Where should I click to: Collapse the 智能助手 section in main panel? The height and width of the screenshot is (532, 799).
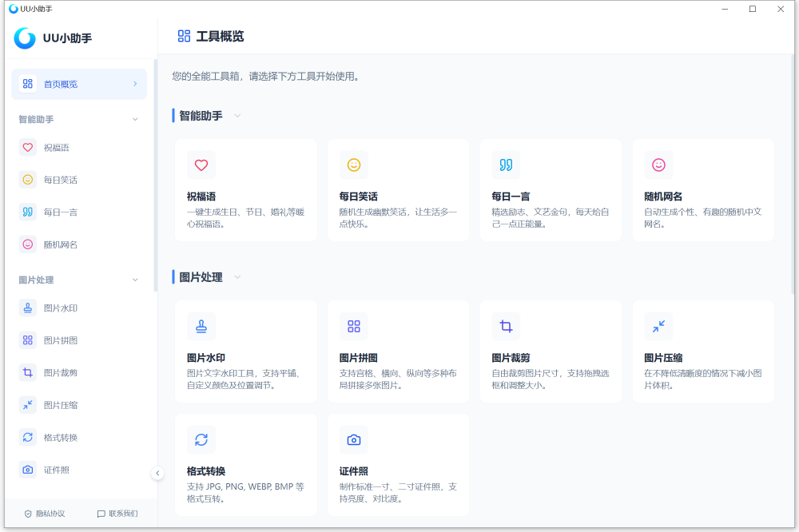pyautogui.click(x=237, y=116)
